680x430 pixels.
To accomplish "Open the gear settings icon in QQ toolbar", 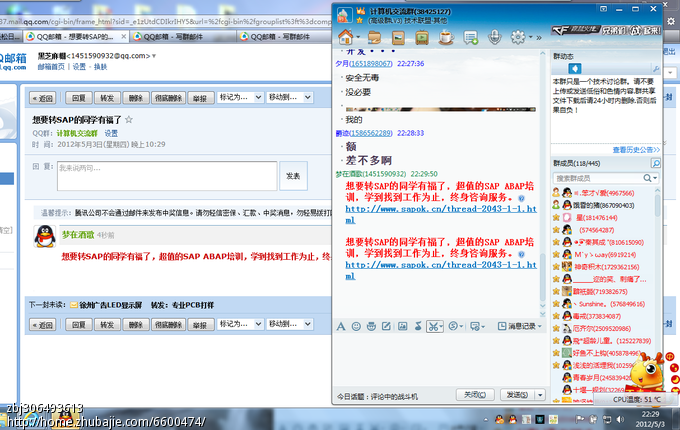I will 518,38.
